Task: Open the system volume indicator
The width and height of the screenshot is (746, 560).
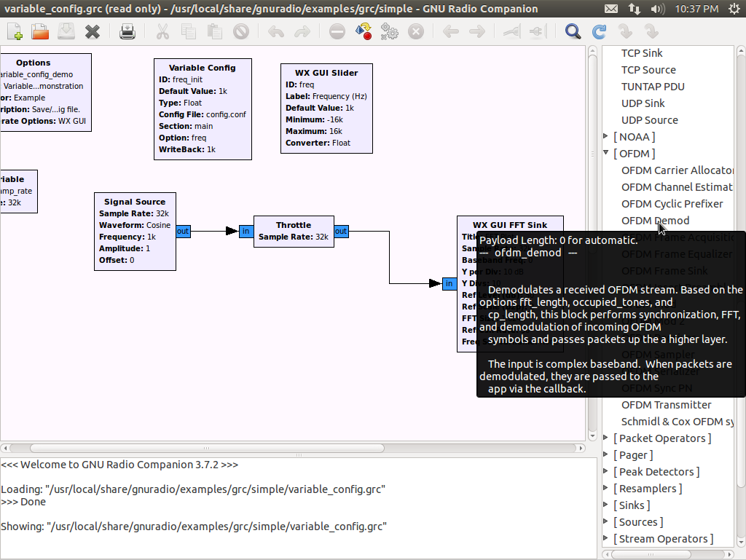Action: [x=657, y=9]
